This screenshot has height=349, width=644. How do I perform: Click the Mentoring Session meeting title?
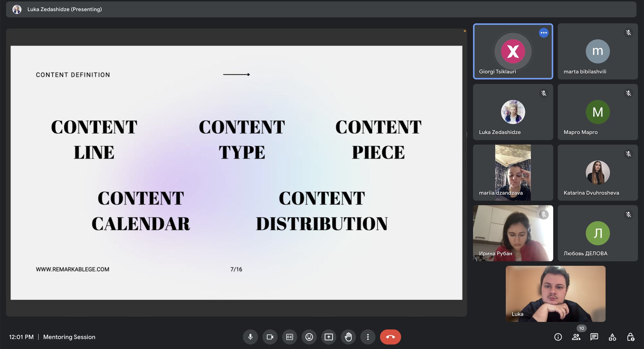(69, 337)
